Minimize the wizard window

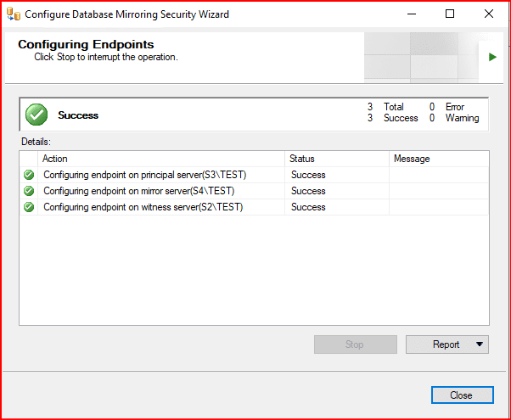(411, 14)
